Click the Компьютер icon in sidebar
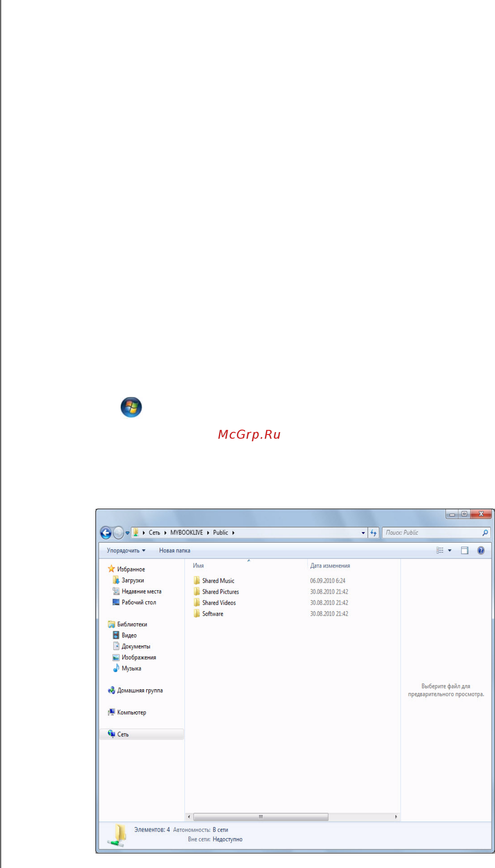The height and width of the screenshot is (868, 495). coord(111,712)
